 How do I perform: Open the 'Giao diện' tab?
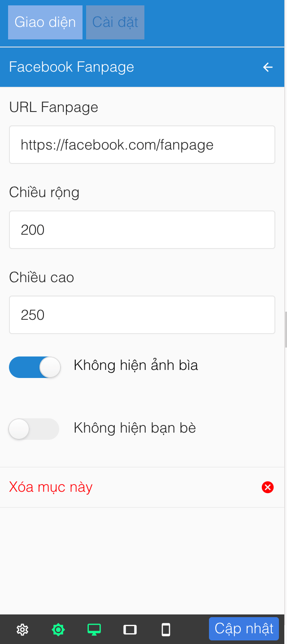[45, 22]
